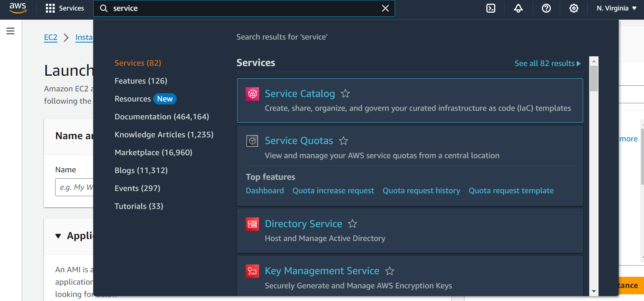Open the CloudShell terminal icon

491,8
